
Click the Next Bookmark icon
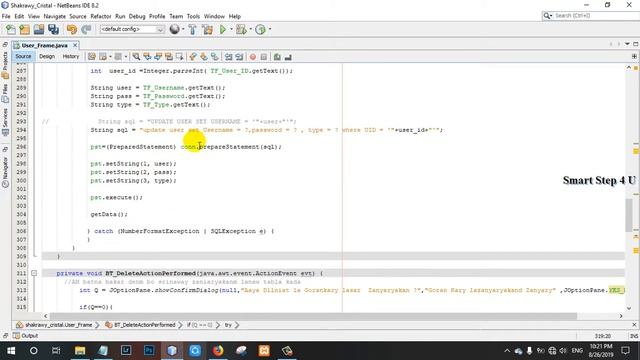(x=204, y=57)
